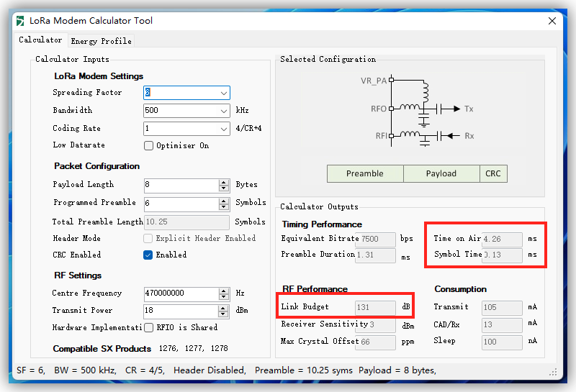Check the RFIO is Shared option
Viewport: 576px width, 392px height.
point(149,327)
